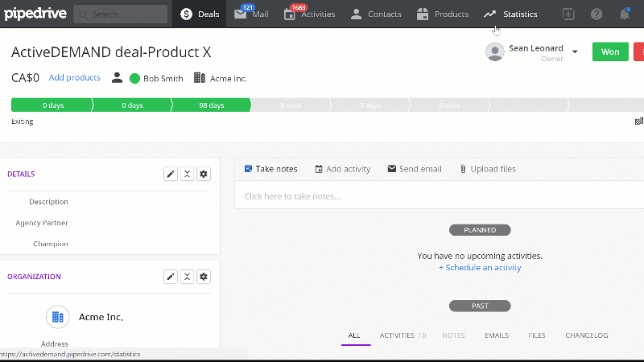Switch to the Upload files tab

pyautogui.click(x=488, y=169)
